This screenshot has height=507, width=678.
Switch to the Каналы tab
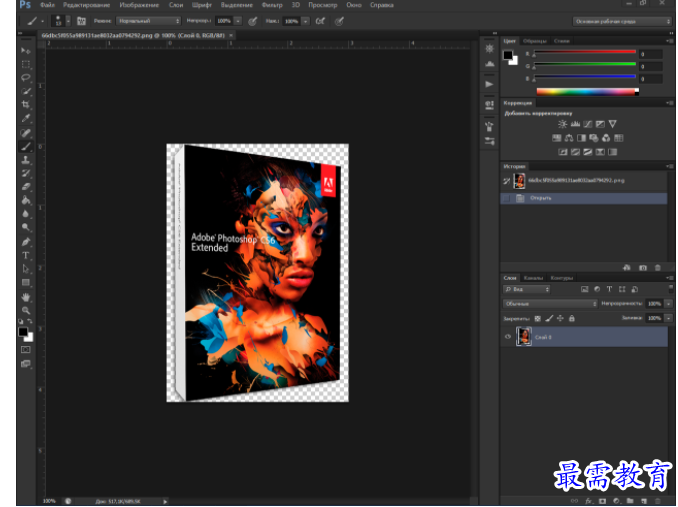coord(533,278)
